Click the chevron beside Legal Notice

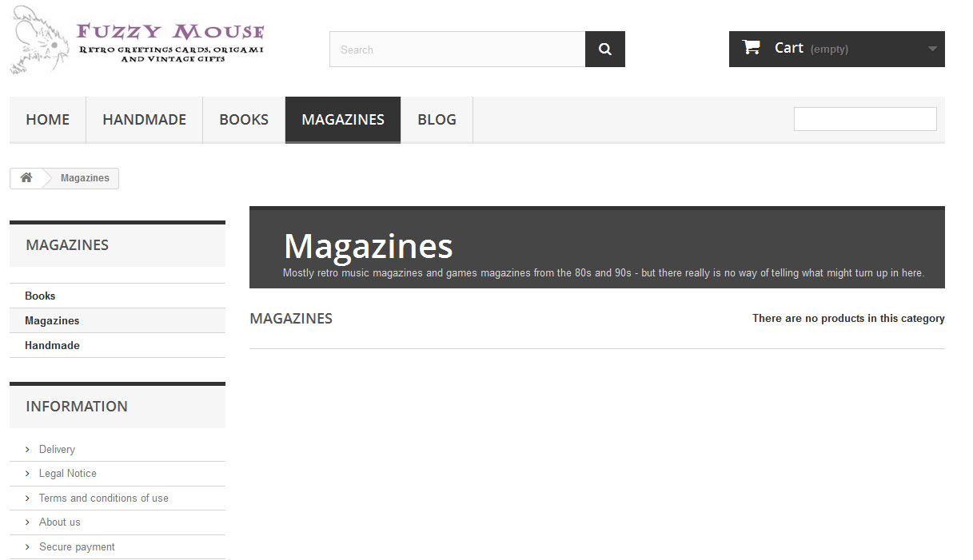pos(27,474)
